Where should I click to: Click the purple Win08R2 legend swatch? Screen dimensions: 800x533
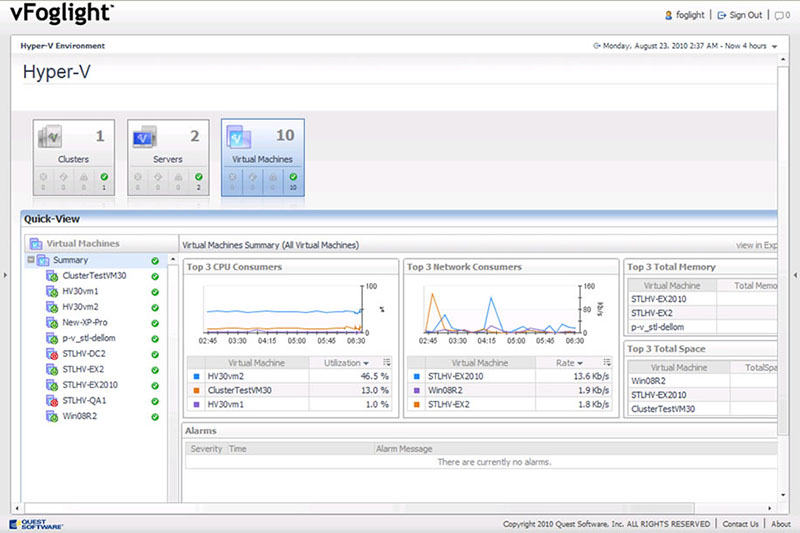pyautogui.click(x=416, y=390)
